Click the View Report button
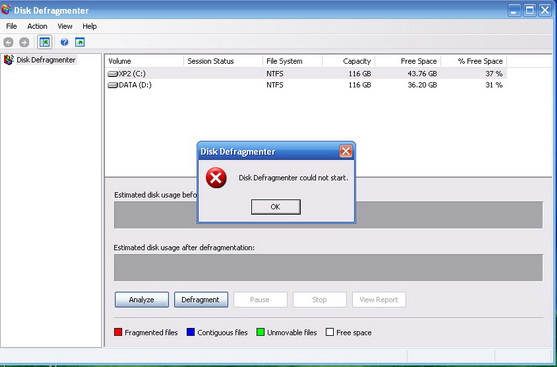 [x=379, y=300]
